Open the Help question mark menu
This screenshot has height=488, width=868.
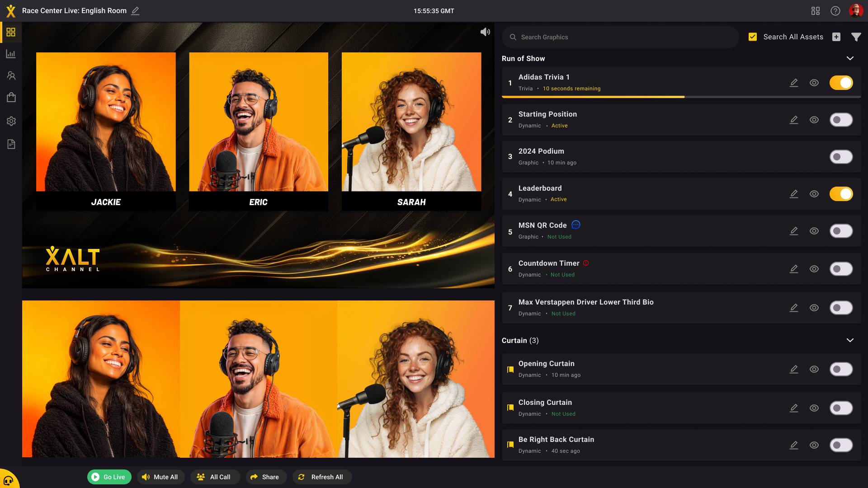click(x=835, y=10)
